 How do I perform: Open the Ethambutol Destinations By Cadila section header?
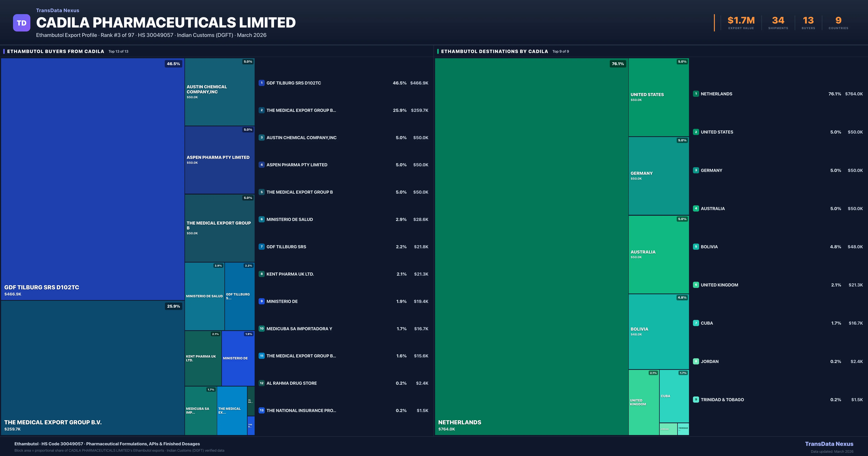(494, 51)
